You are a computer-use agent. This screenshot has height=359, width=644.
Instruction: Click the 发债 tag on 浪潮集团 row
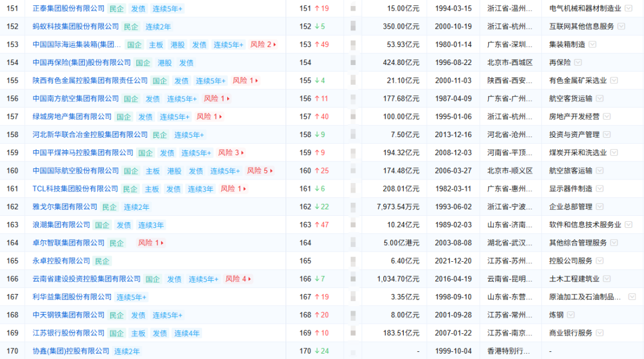pyautogui.click(x=123, y=225)
